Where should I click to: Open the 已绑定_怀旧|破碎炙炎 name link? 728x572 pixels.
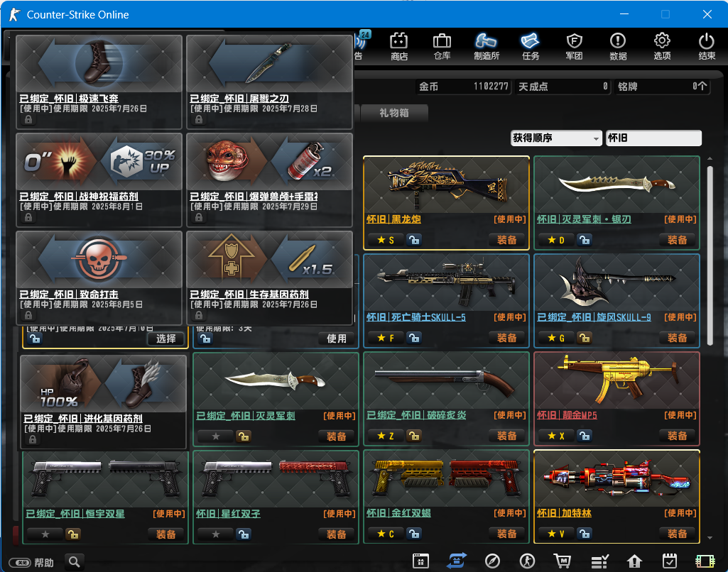click(416, 414)
